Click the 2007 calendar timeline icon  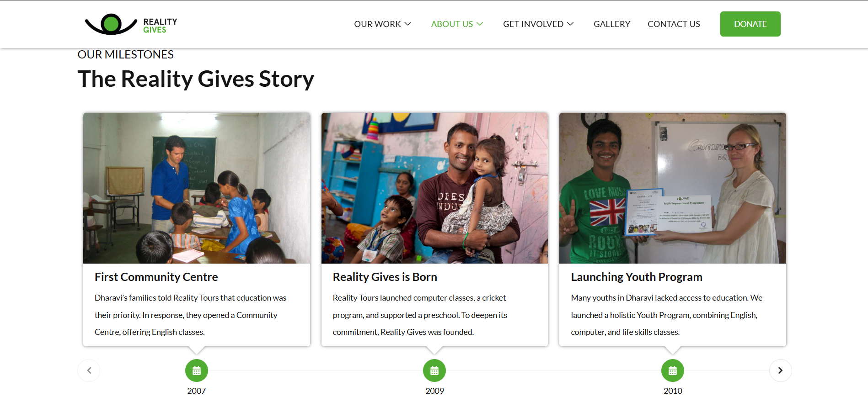point(197,371)
